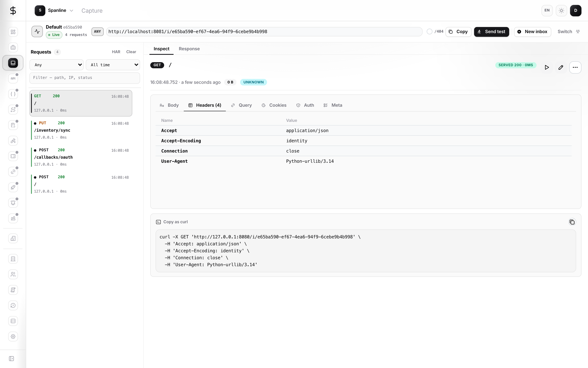The image size is (588, 368).
Task: Switch to the Response tab
Action: click(x=189, y=49)
